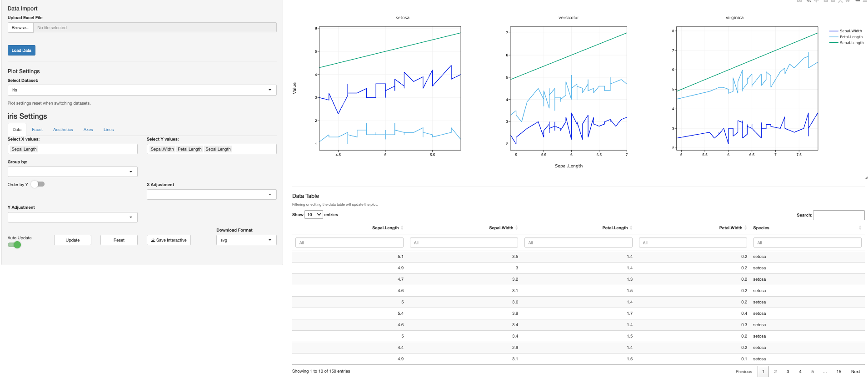Viewport: 868px width, 389px height.
Task: Focus the data table Search field
Action: pos(838,215)
